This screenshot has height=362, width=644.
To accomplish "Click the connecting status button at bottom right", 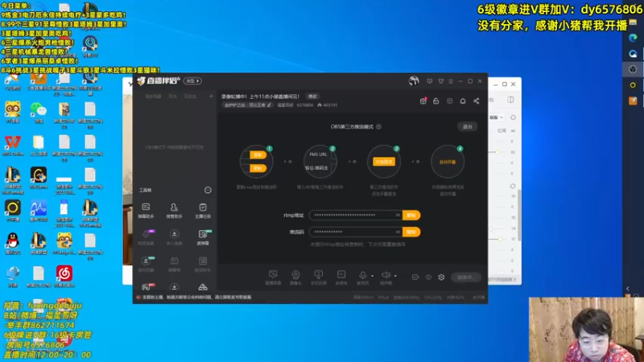I will click(466, 278).
